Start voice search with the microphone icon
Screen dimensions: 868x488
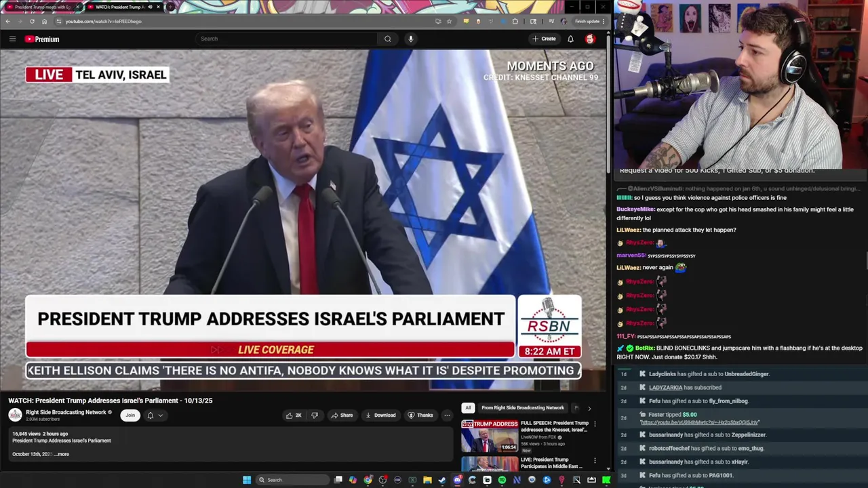pos(410,39)
